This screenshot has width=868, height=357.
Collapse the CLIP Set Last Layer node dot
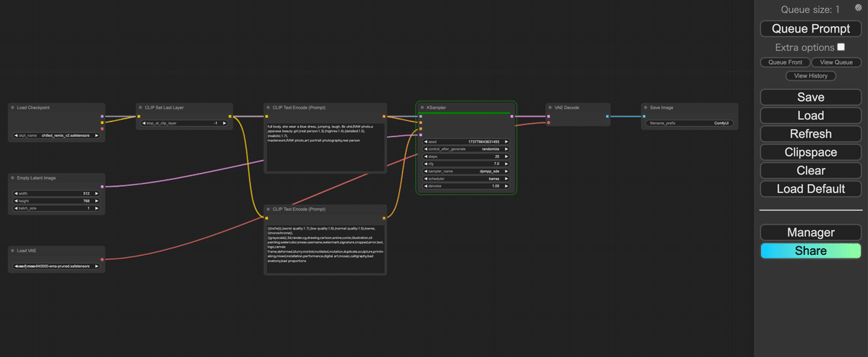click(x=141, y=107)
